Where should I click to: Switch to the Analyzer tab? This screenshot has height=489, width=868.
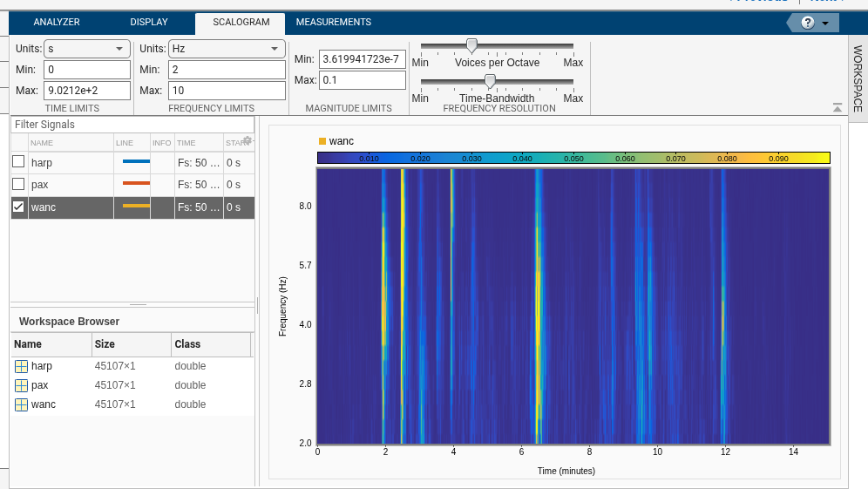click(57, 22)
